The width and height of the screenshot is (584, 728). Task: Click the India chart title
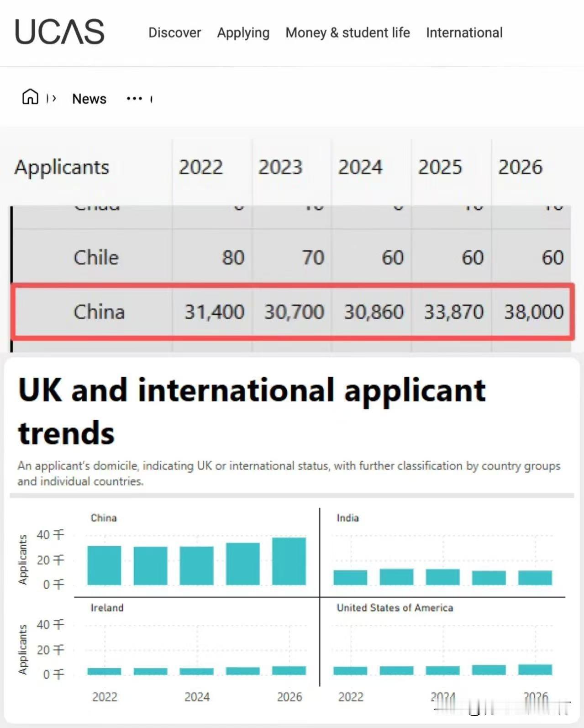point(348,518)
